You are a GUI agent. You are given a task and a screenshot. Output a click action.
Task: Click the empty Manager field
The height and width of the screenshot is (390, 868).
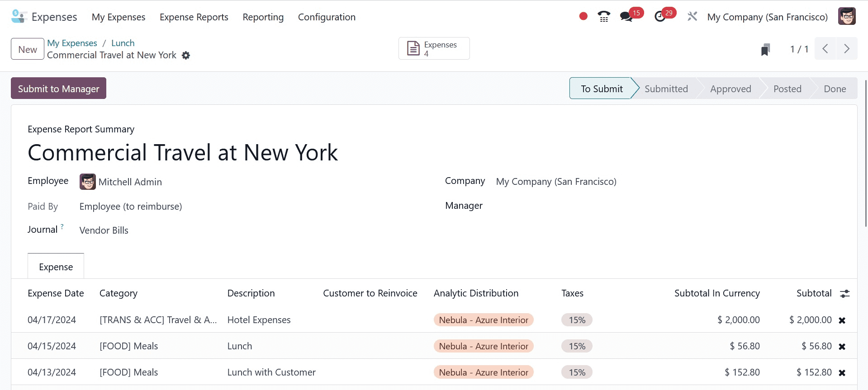pos(668,206)
